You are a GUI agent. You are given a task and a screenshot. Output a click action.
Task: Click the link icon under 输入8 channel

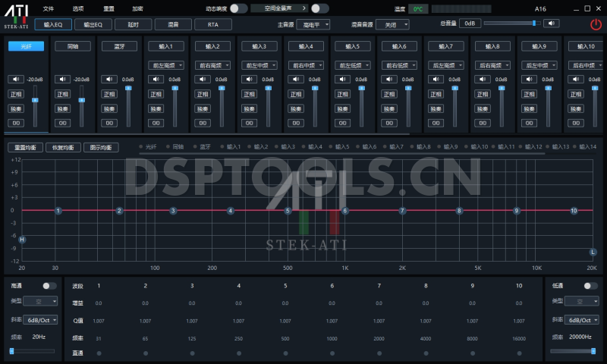click(x=483, y=123)
